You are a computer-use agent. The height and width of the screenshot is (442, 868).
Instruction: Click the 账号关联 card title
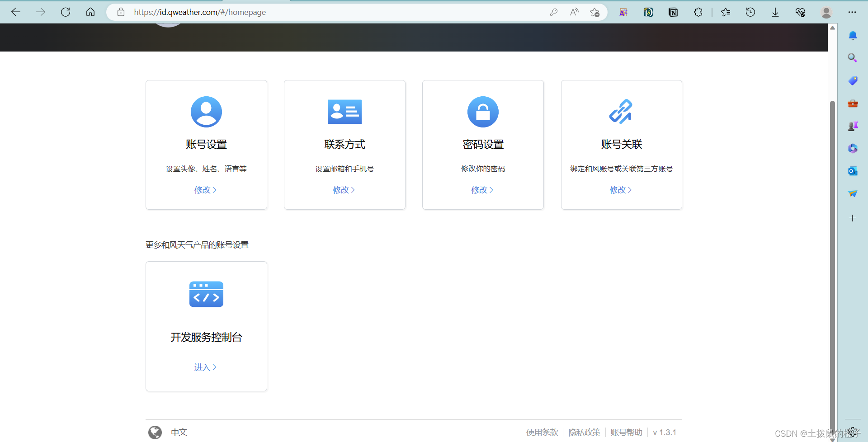point(622,145)
